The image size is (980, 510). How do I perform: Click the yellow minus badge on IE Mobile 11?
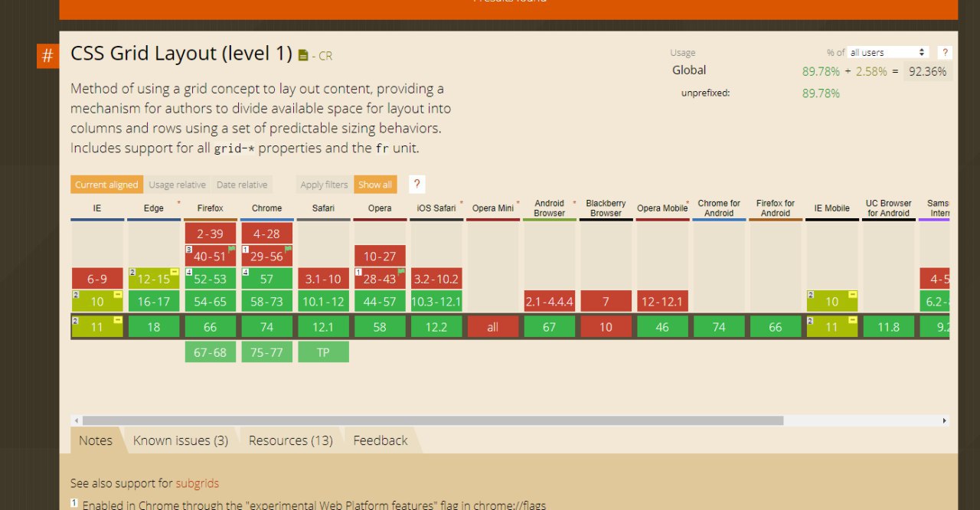[x=853, y=320]
